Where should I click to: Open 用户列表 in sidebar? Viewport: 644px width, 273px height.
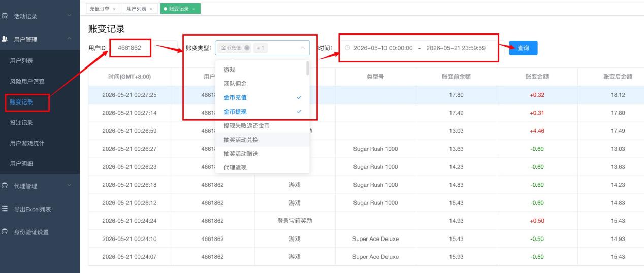tap(21, 61)
